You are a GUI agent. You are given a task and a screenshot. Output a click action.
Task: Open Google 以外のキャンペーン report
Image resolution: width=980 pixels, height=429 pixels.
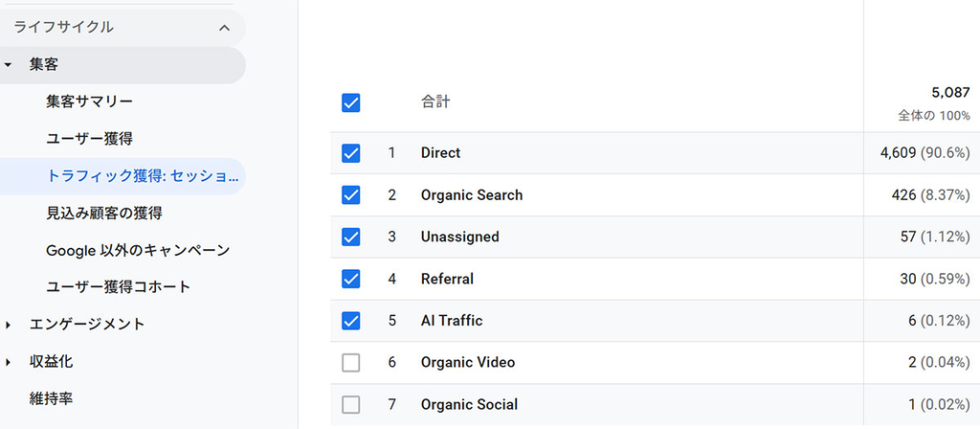[x=138, y=250]
